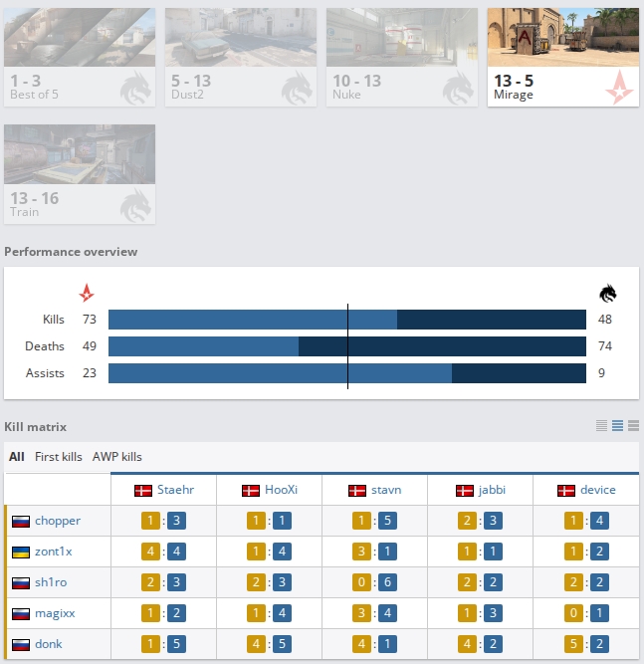Click the Ukrainian flag next to zont1x
This screenshot has height=664, width=644.
point(21,553)
